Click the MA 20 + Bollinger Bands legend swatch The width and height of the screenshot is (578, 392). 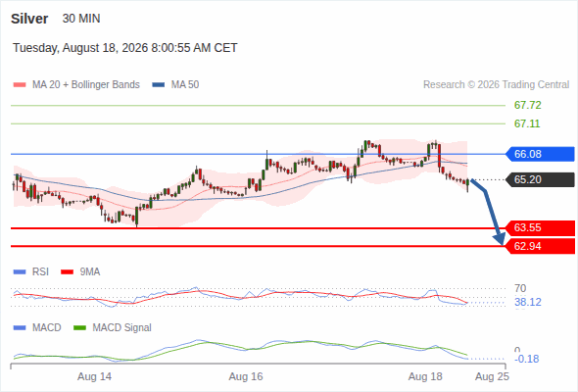[x=20, y=85]
